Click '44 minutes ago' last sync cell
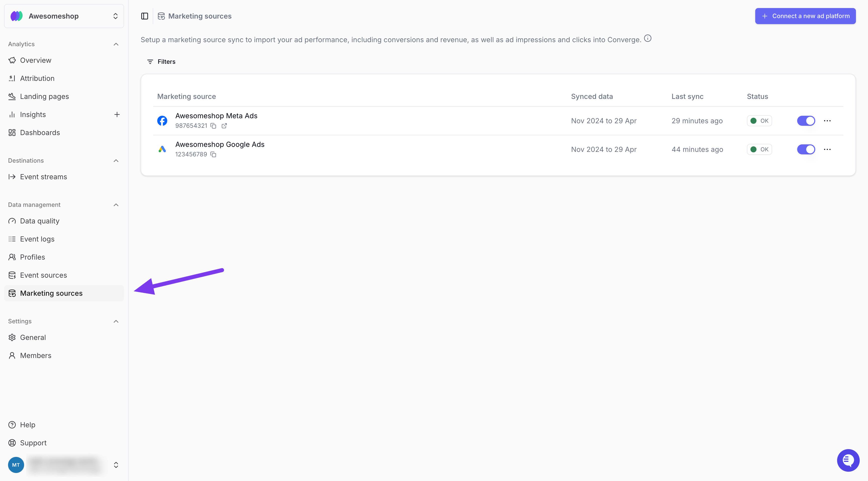Image resolution: width=868 pixels, height=481 pixels. pyautogui.click(x=697, y=149)
